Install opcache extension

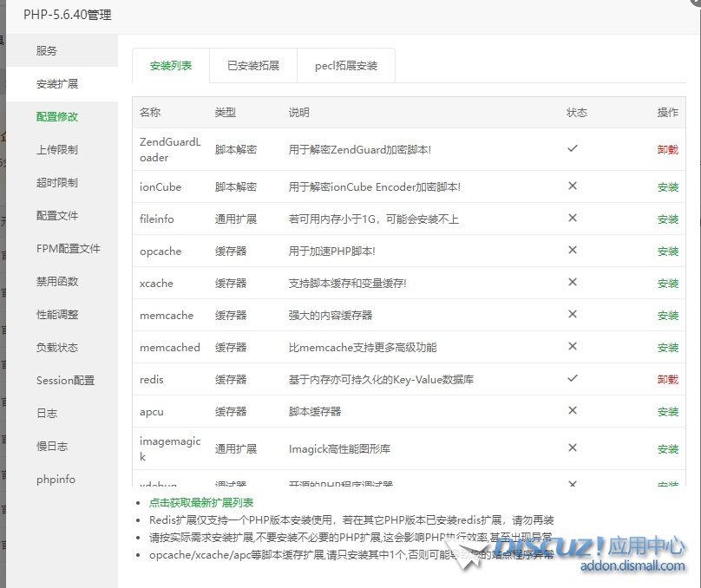pos(668,252)
